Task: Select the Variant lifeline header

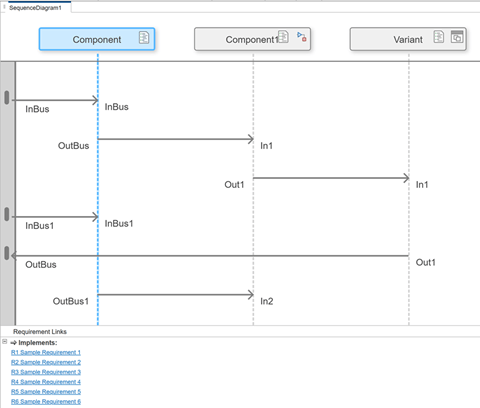Action: 408,39
